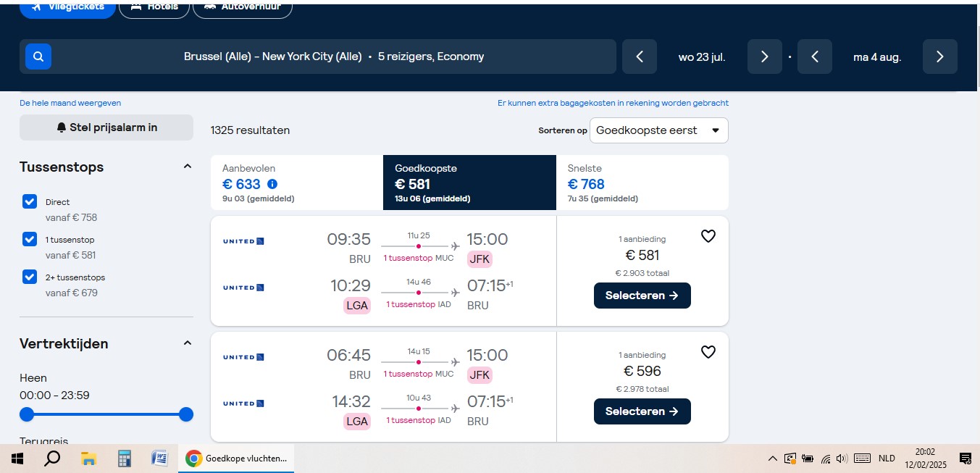Image resolution: width=980 pixels, height=473 pixels.
Task: Collapse the Tussenstops filter section
Action: [188, 167]
